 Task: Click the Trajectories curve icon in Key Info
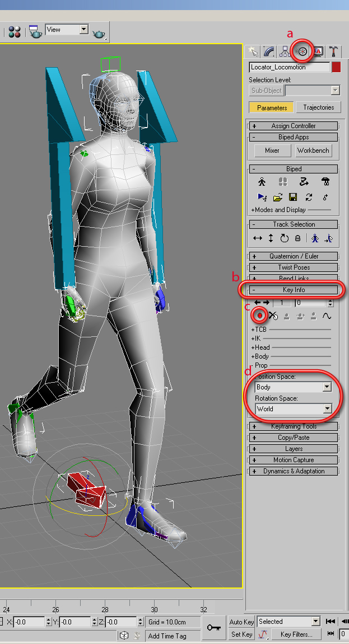tap(327, 316)
